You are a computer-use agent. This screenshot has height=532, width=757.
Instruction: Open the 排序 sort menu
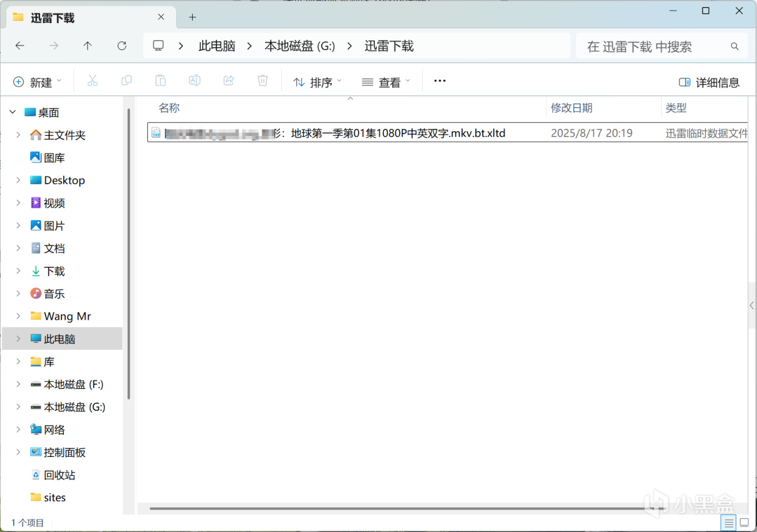click(x=318, y=82)
